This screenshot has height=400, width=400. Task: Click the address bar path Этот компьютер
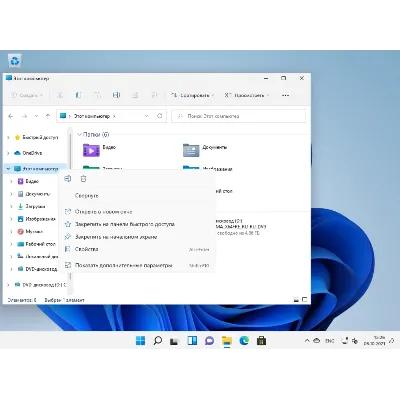92,116
